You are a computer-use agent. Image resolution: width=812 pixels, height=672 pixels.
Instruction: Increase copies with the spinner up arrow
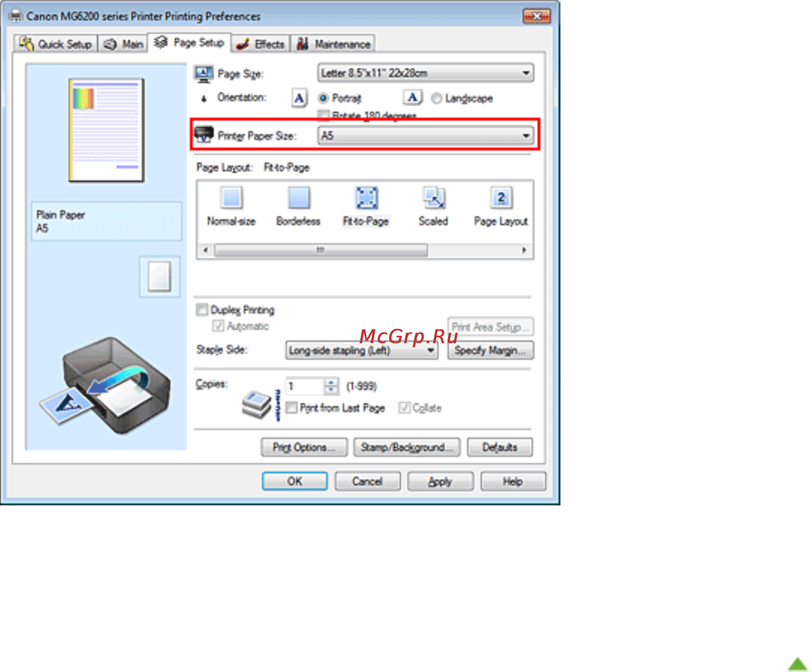point(331,382)
